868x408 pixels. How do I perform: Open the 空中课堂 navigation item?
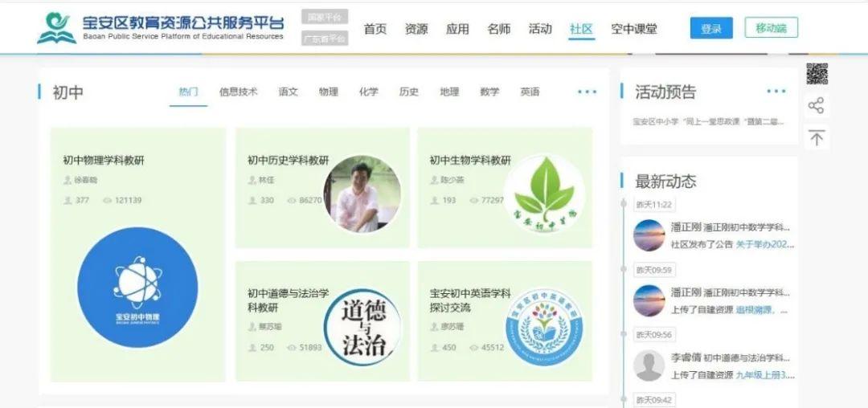[633, 29]
